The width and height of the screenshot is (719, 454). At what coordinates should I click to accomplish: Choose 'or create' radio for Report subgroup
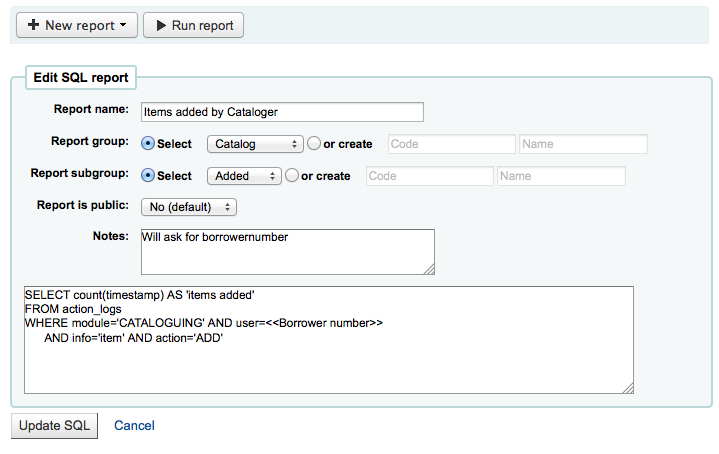coord(292,176)
